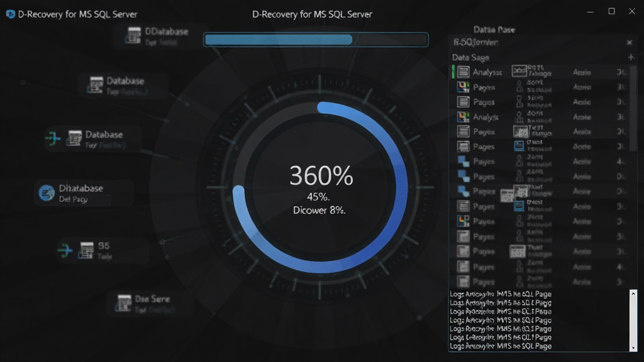This screenshot has width=644, height=362.
Task: Click the log panel scroll up arrow
Action: click(x=633, y=293)
